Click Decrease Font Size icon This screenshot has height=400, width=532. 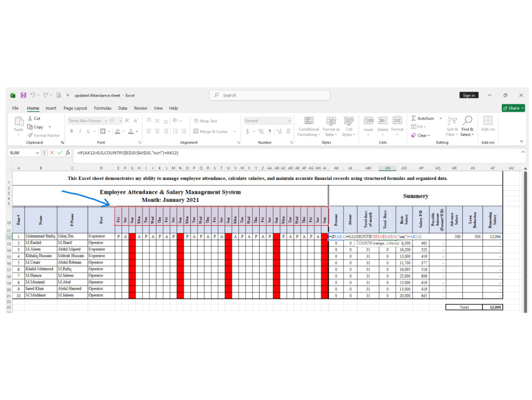pos(136,120)
